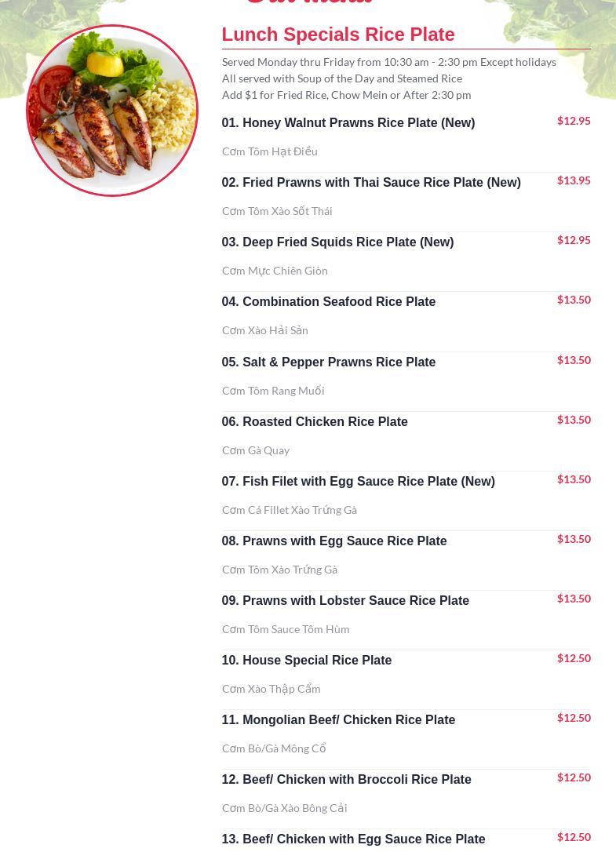Select Fish Filet with Egg Sauce Rice Plate

(359, 482)
